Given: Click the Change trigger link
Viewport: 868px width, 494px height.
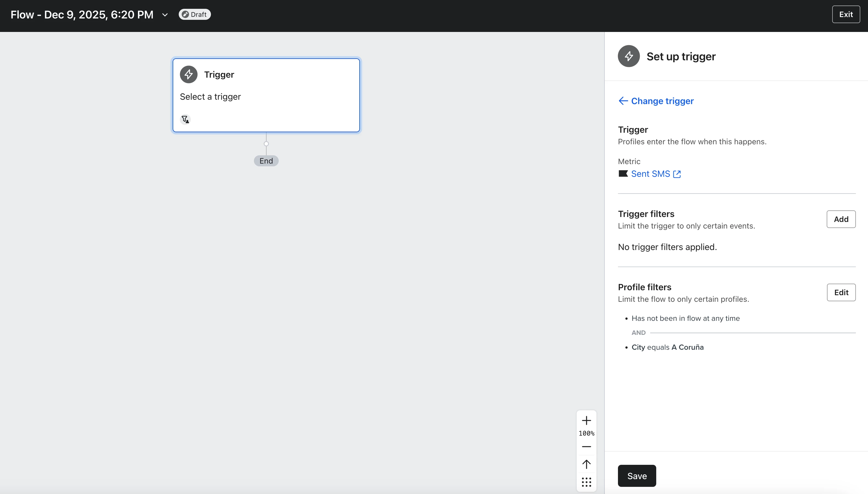Looking at the screenshot, I should tap(662, 101).
